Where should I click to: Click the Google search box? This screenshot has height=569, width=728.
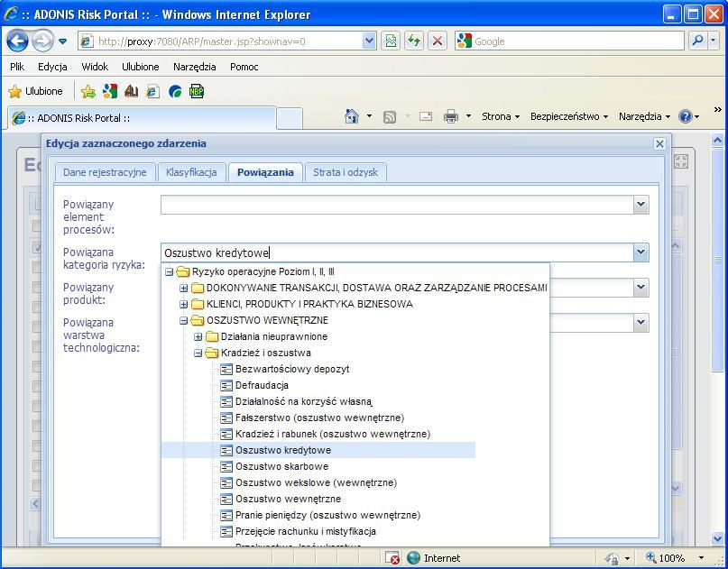click(569, 41)
